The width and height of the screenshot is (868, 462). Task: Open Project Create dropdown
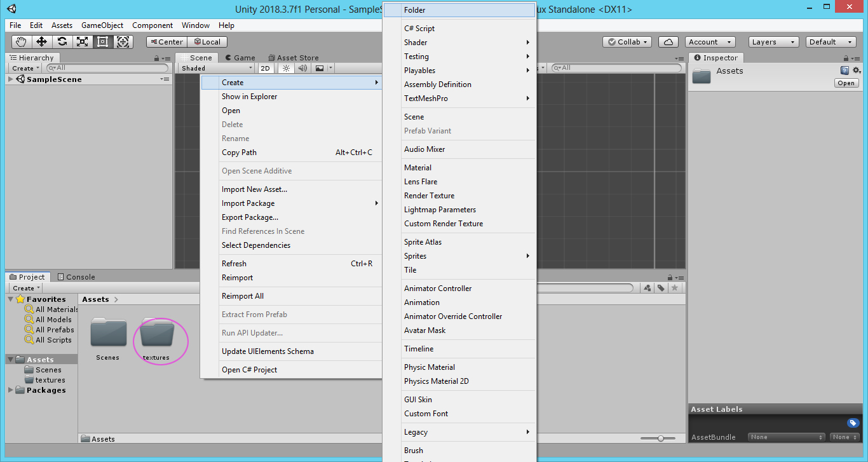(27, 288)
